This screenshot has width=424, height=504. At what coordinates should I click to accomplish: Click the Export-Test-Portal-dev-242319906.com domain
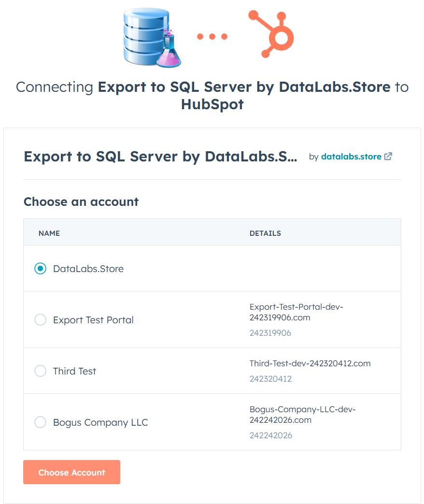point(297,312)
